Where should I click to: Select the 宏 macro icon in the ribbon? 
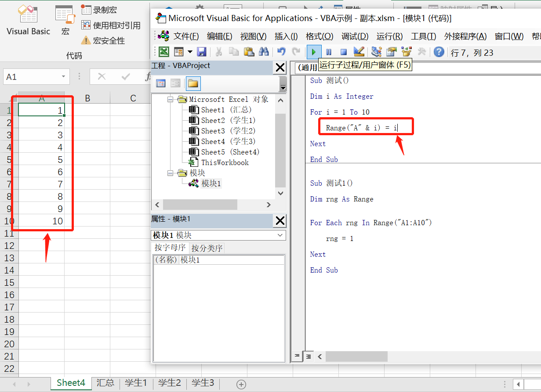pyautogui.click(x=65, y=15)
